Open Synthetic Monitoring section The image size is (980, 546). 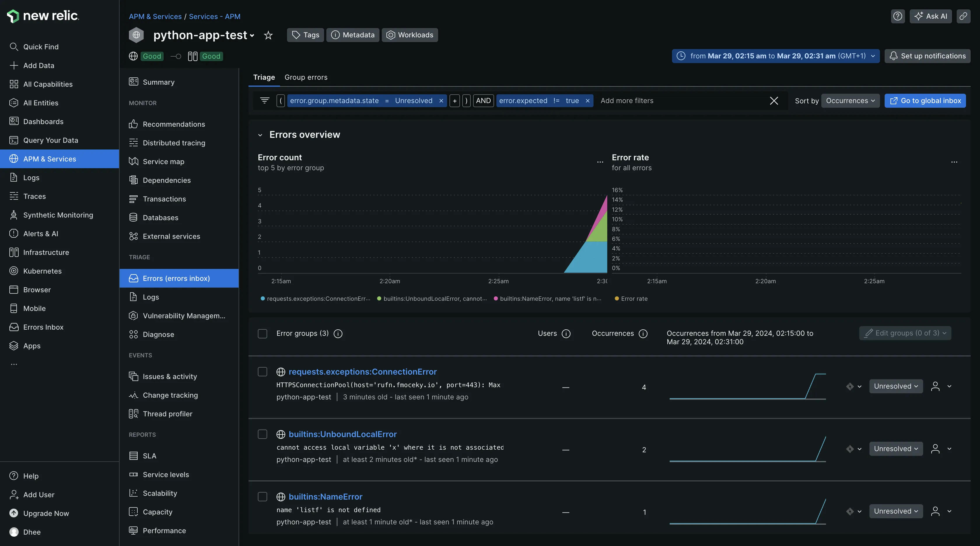pyautogui.click(x=58, y=215)
